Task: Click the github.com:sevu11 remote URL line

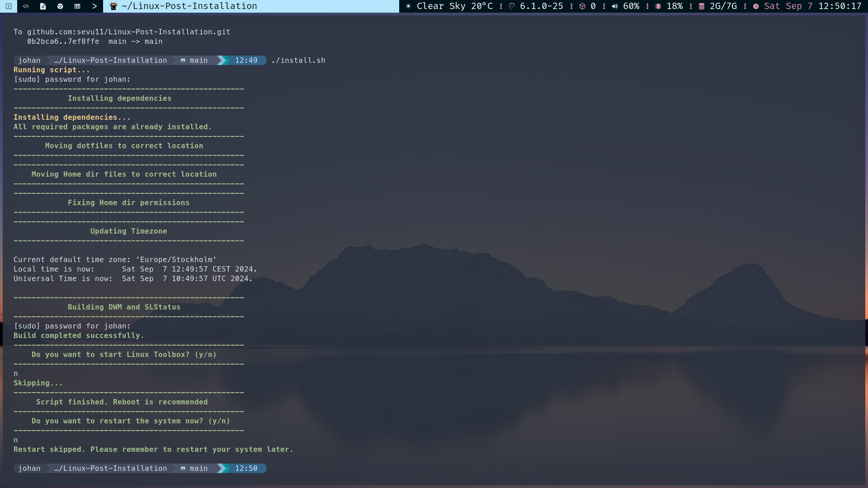Action: (x=122, y=32)
